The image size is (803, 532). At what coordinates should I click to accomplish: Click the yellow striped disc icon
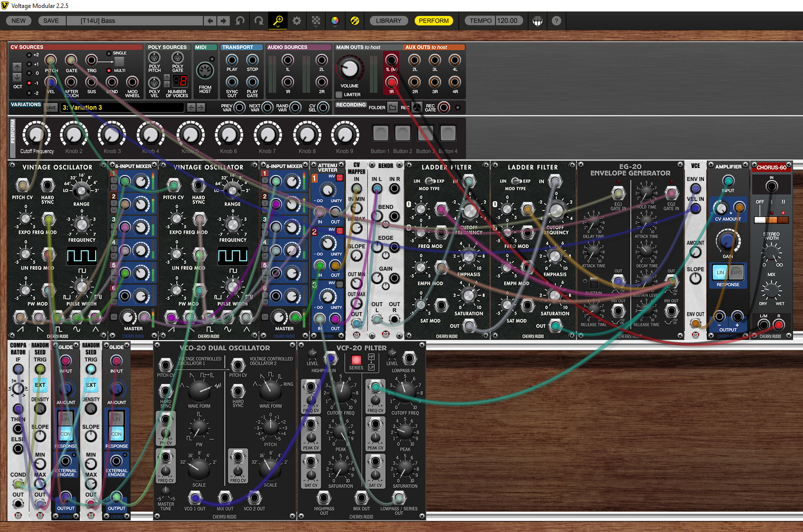click(354, 20)
